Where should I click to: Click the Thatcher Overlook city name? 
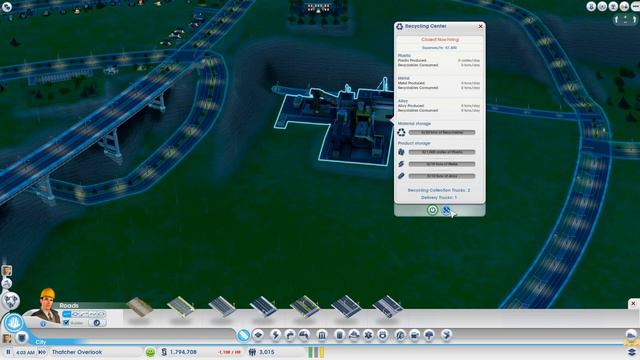pyautogui.click(x=77, y=352)
